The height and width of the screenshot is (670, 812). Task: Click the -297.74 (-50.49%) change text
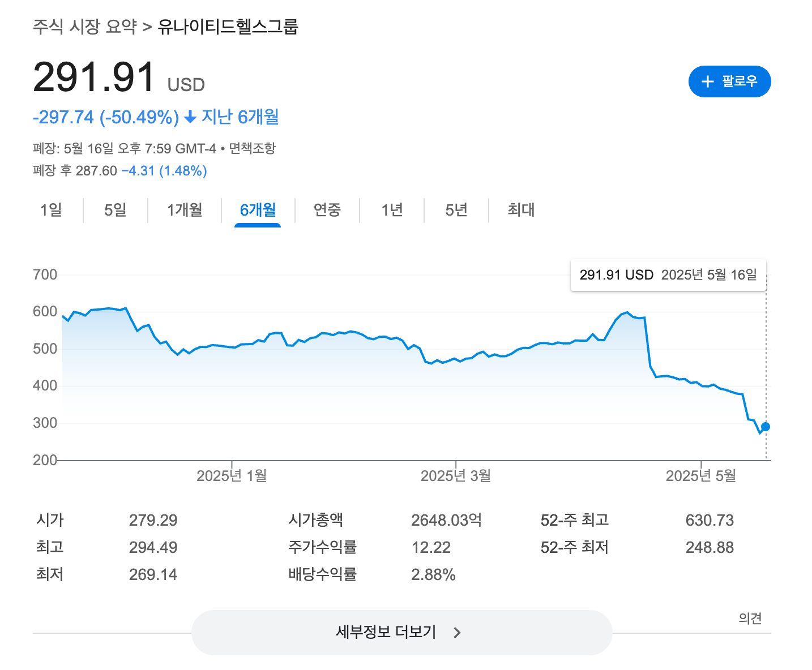pyautogui.click(x=106, y=117)
